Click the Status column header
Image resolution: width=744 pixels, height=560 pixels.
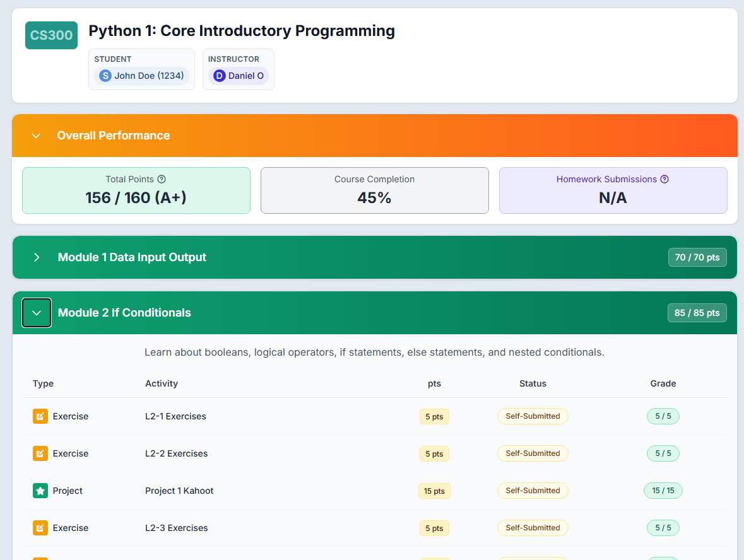coord(533,383)
